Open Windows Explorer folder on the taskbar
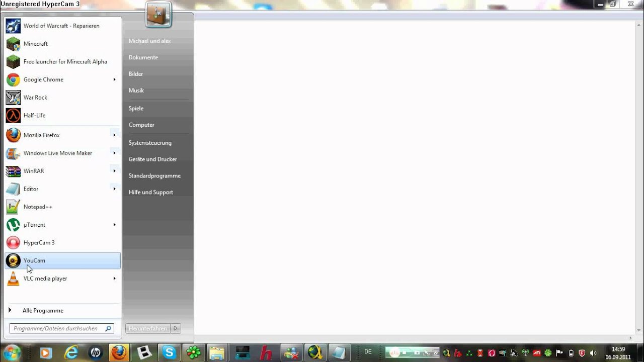The image size is (644, 362). point(218,353)
